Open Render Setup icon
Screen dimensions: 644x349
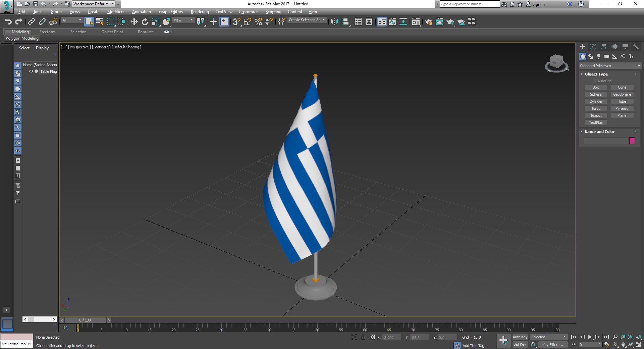pos(428,22)
